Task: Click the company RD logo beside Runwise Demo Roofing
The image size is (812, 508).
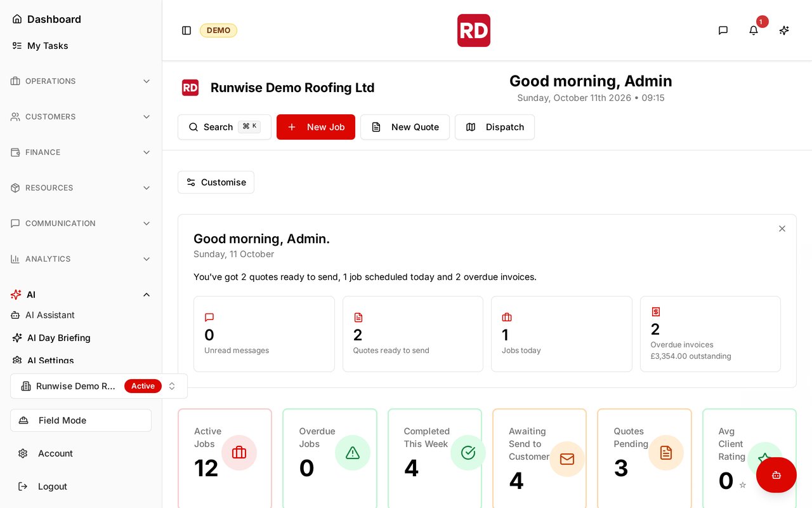Action: tap(190, 88)
